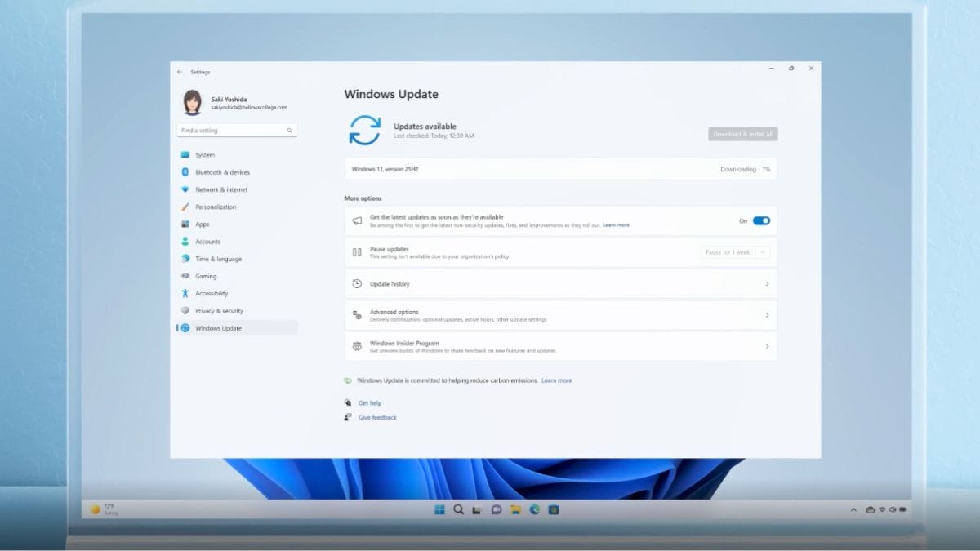Expand Advanced options with its chevron

(x=767, y=315)
